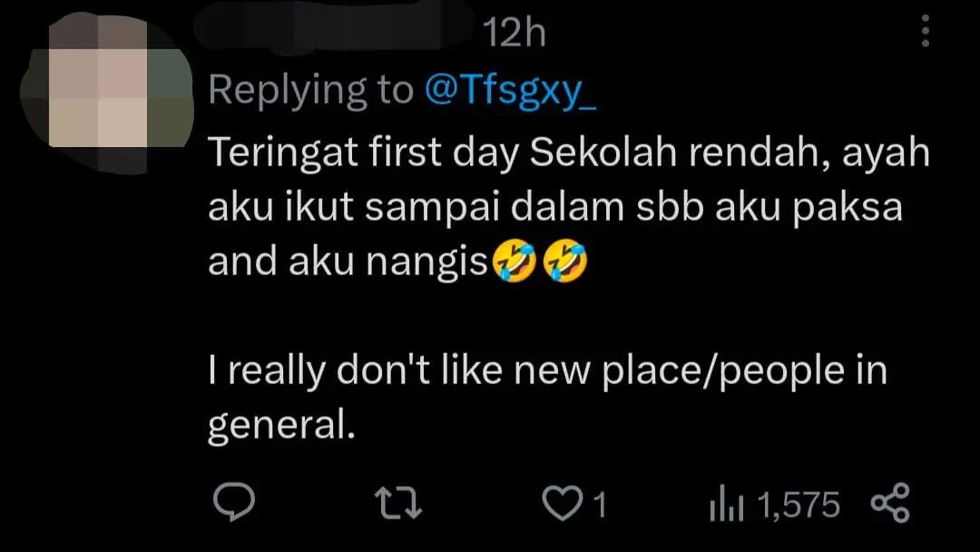980x552 pixels.
Task: Click the "Replying to" label
Action: [310, 91]
